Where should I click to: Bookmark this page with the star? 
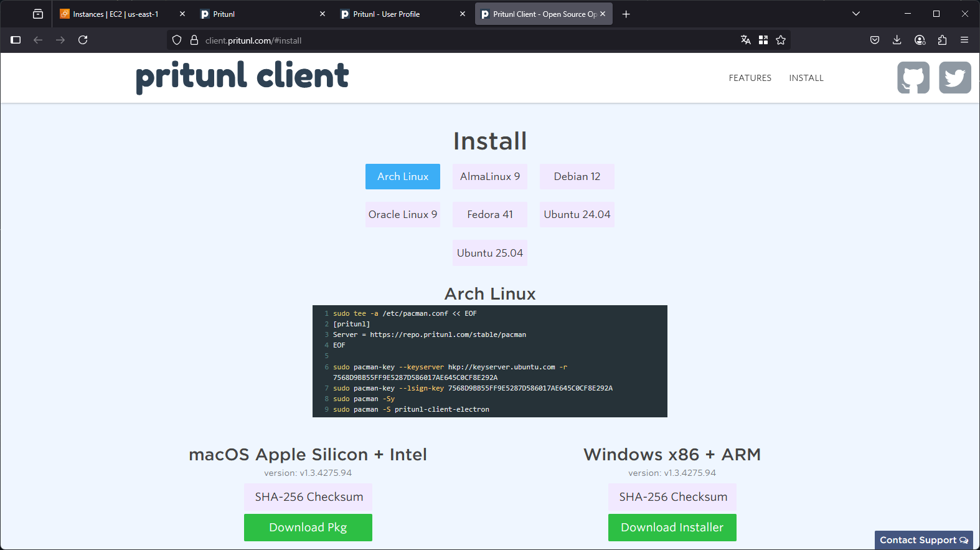[781, 40]
